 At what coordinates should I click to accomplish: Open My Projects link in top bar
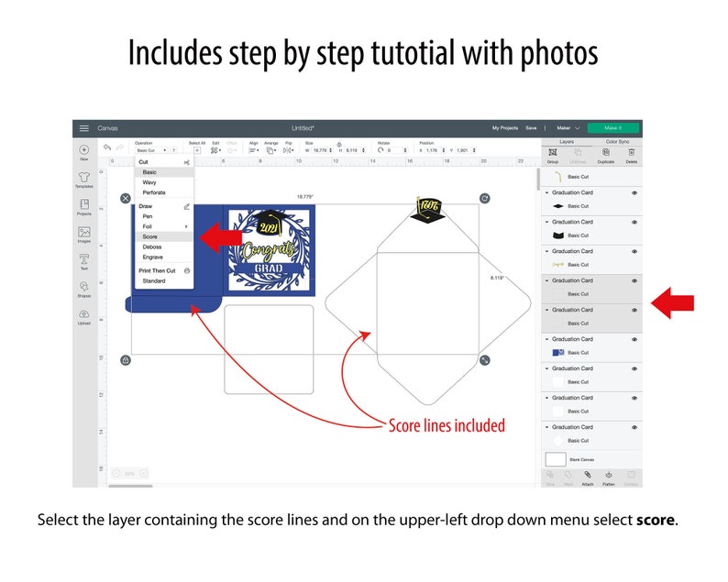click(504, 128)
